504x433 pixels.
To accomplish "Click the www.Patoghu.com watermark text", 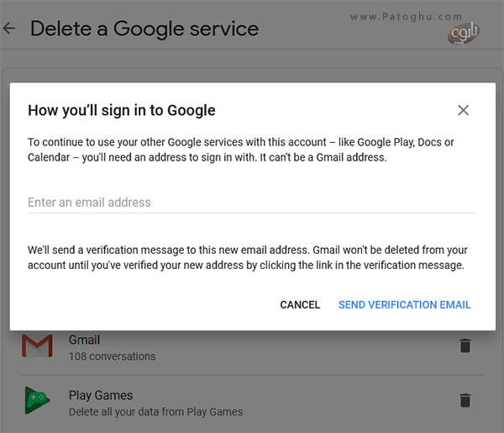I will point(407,17).
